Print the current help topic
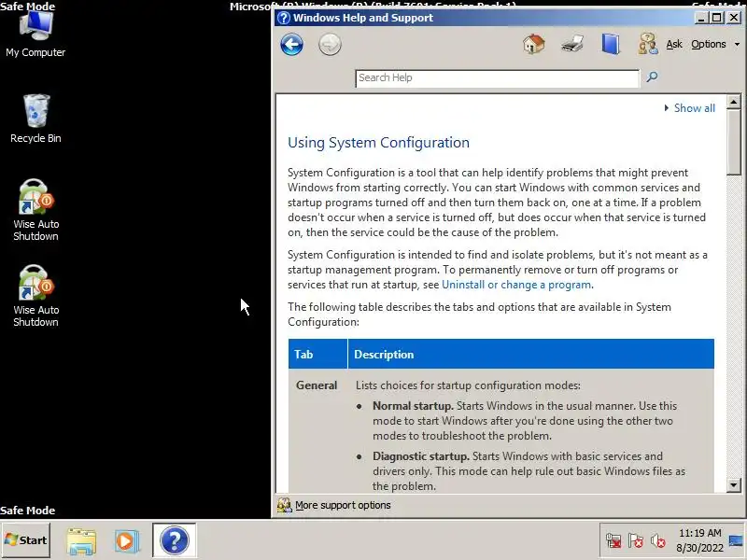 click(572, 44)
